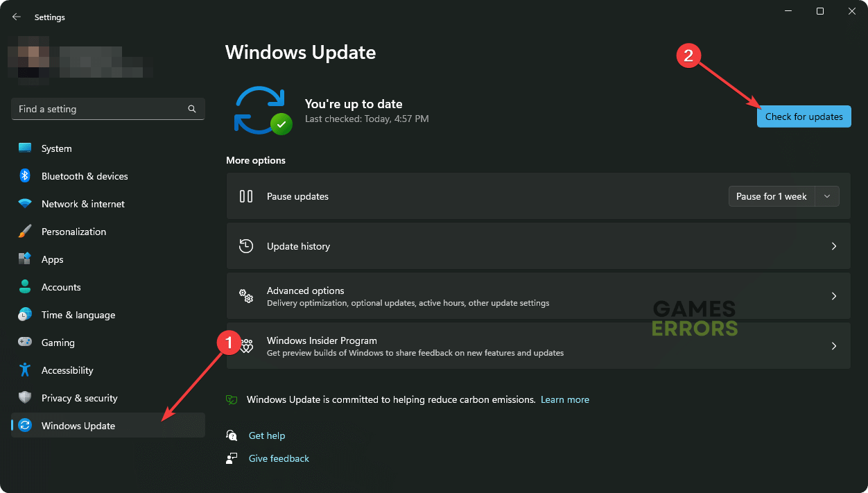
Task: Follow the Learn more link
Action: pos(565,399)
